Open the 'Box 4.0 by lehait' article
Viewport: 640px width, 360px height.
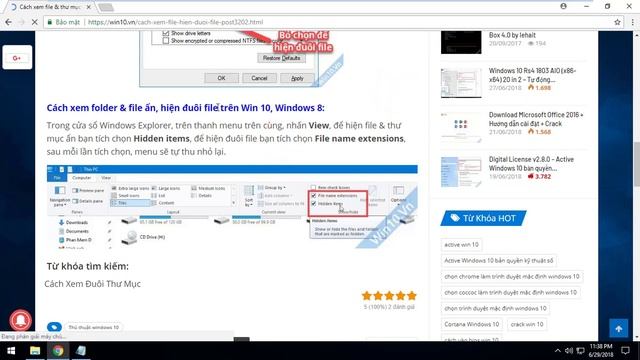[x=512, y=35]
